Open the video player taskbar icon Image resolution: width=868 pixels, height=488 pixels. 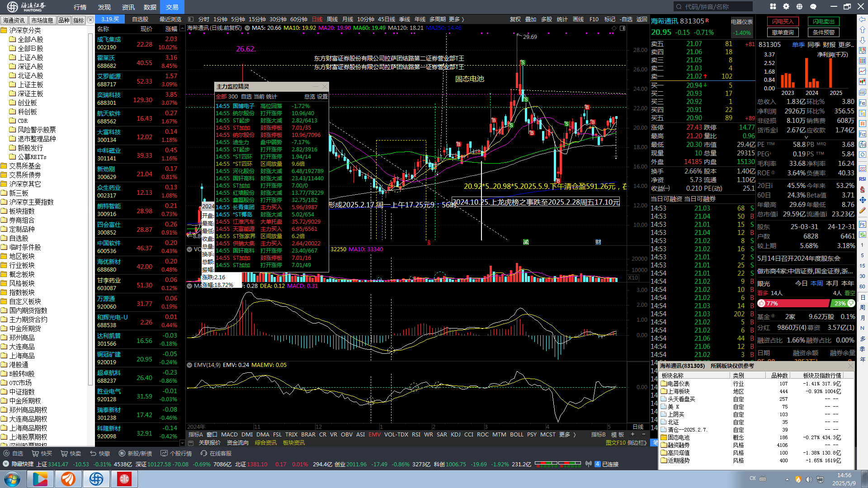[x=40, y=479]
